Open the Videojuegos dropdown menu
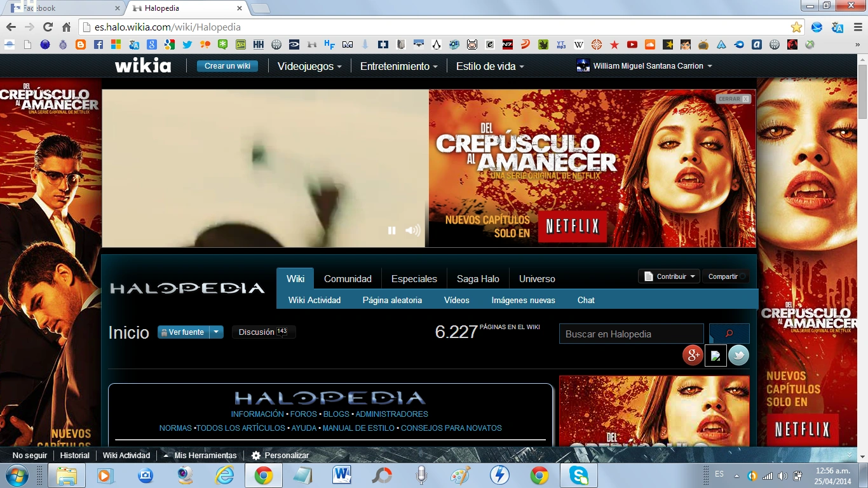Image resolution: width=868 pixels, height=488 pixels. click(309, 66)
